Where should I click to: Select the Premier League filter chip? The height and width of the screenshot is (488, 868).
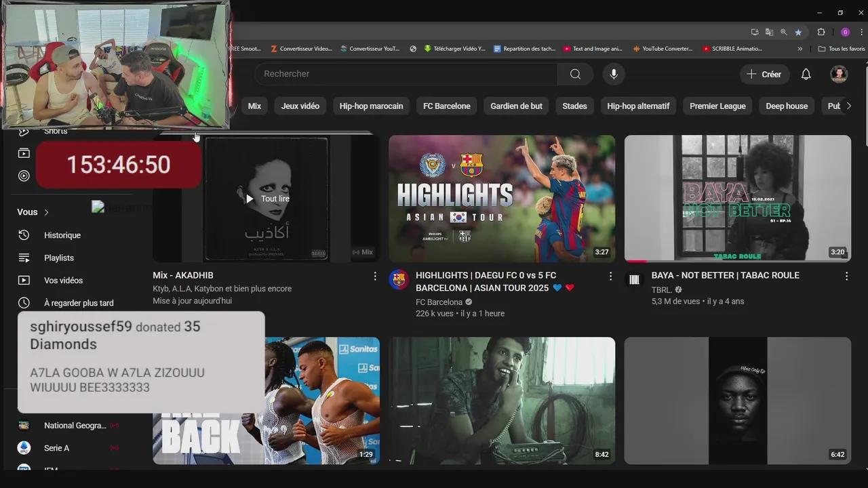point(717,106)
